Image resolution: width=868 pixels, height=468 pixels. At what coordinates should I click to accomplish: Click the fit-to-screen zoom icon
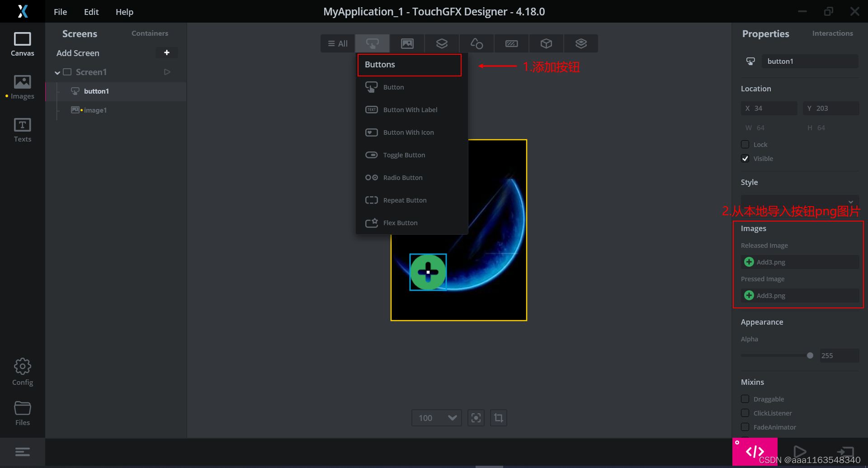pos(476,418)
